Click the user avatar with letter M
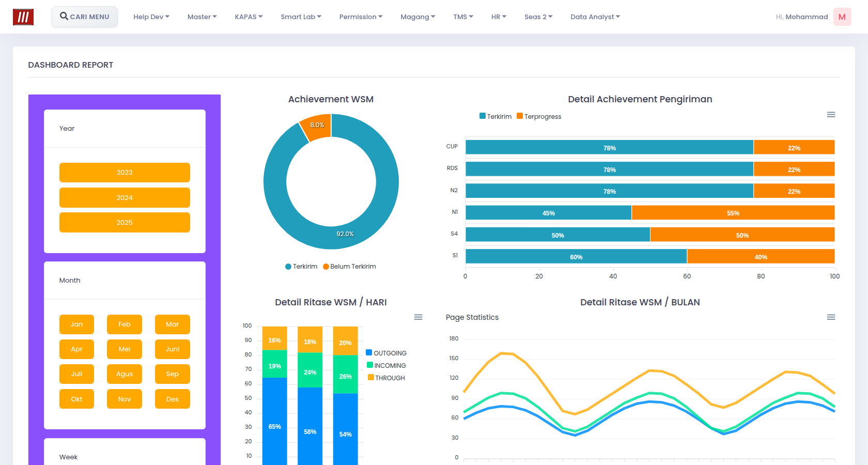The image size is (868, 465). tap(842, 17)
